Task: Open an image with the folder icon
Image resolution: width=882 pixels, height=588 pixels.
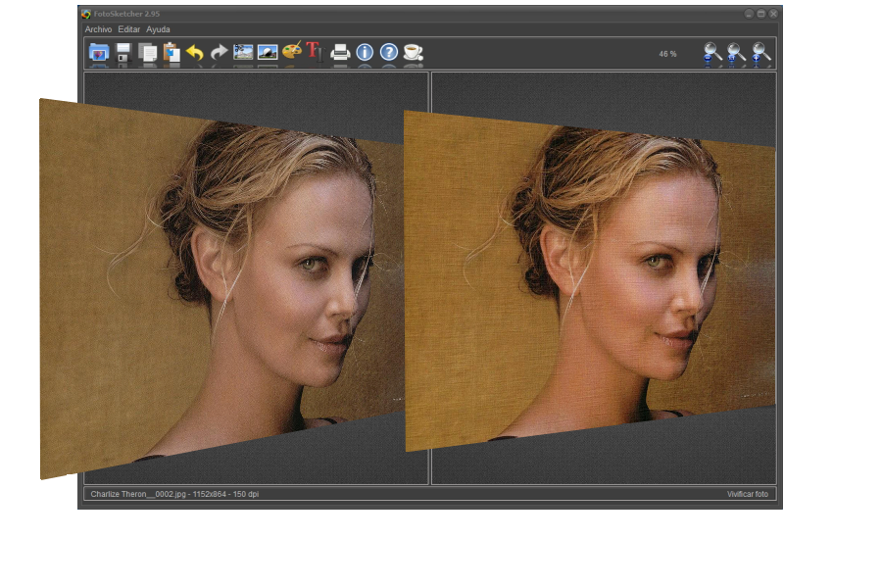Action: coord(97,54)
